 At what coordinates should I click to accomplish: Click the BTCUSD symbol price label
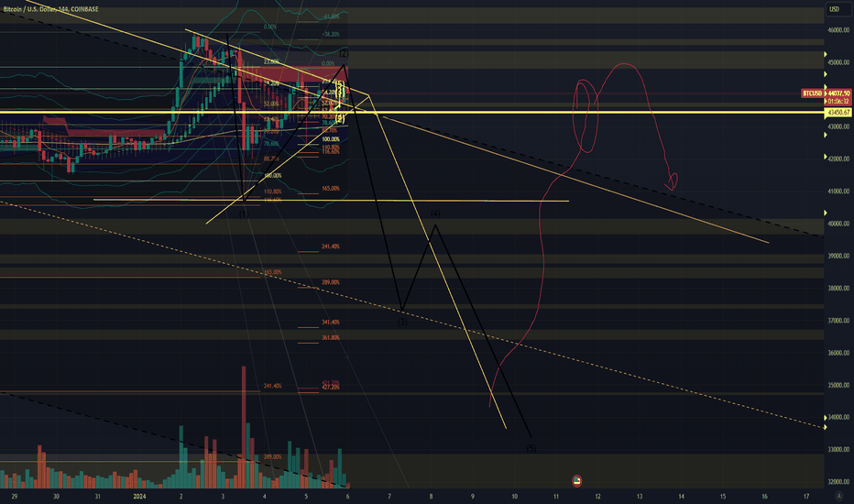pyautogui.click(x=812, y=93)
